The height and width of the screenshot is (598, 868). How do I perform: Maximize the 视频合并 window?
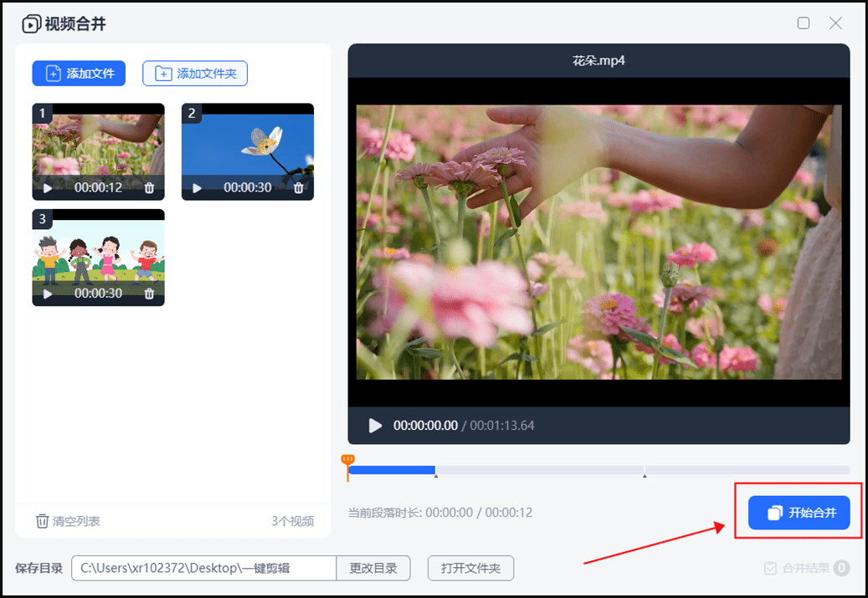click(804, 23)
